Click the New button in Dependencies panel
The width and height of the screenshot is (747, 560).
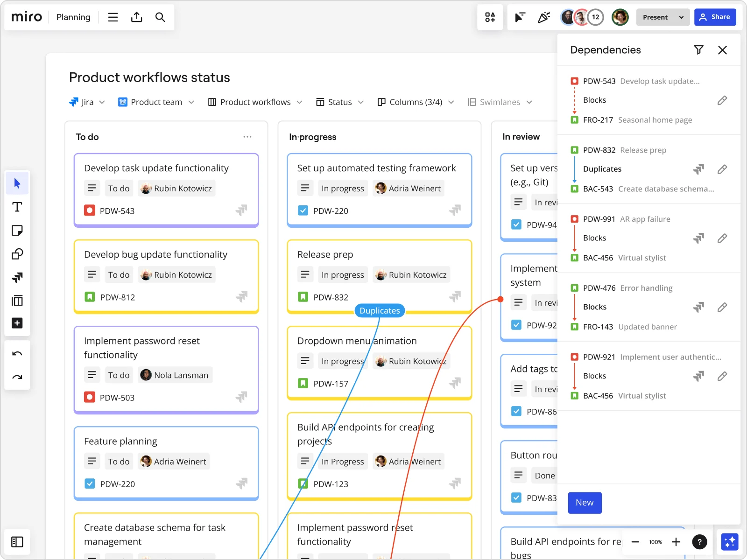coord(585,503)
